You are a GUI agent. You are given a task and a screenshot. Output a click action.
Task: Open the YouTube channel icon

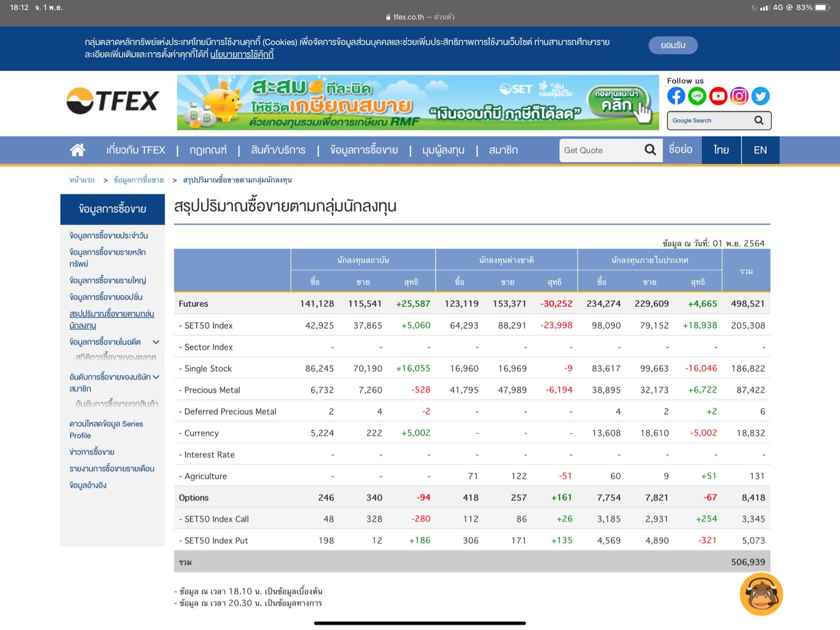(718, 96)
